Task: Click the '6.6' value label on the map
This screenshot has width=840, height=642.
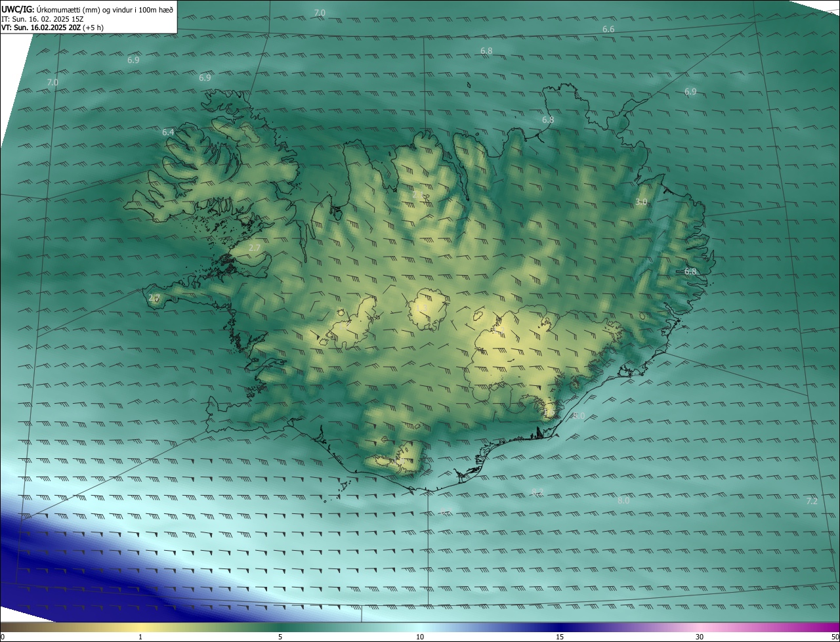Action: [x=608, y=30]
